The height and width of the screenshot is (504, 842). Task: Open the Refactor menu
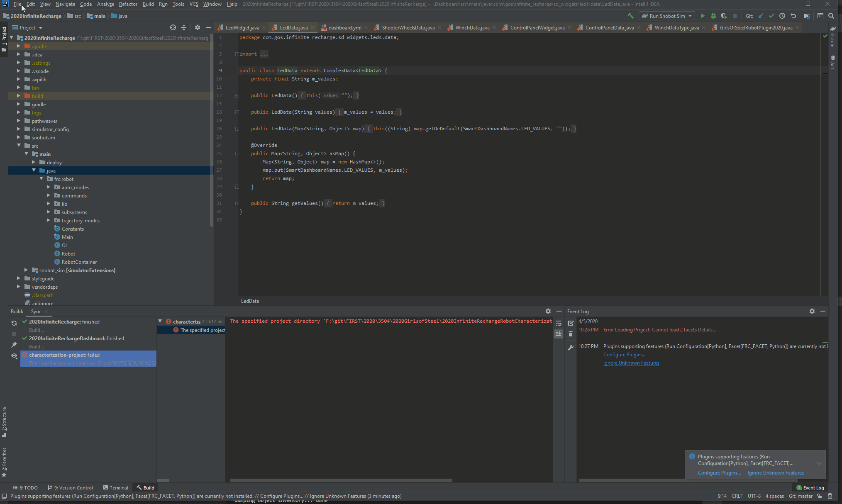pos(128,4)
